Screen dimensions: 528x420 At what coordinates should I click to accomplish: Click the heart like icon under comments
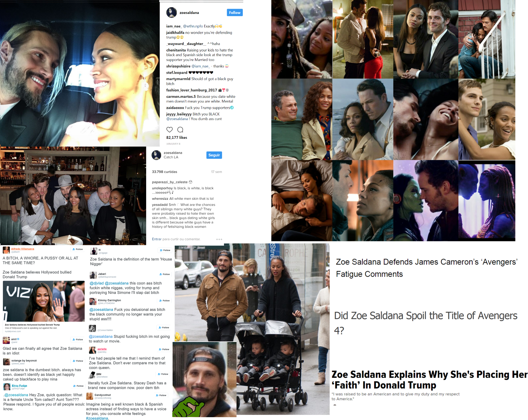click(x=169, y=130)
